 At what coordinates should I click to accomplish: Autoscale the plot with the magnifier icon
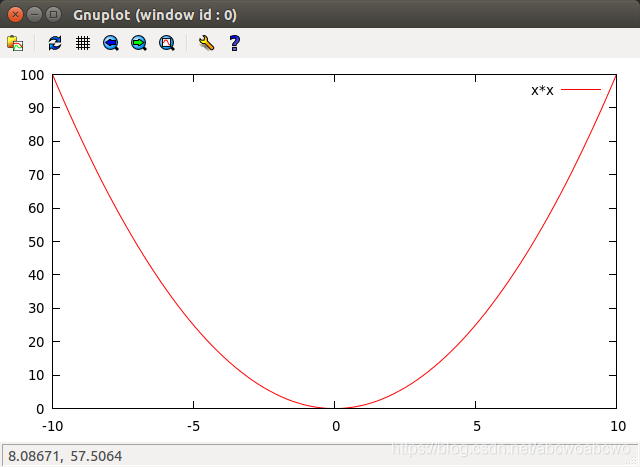tap(167, 43)
